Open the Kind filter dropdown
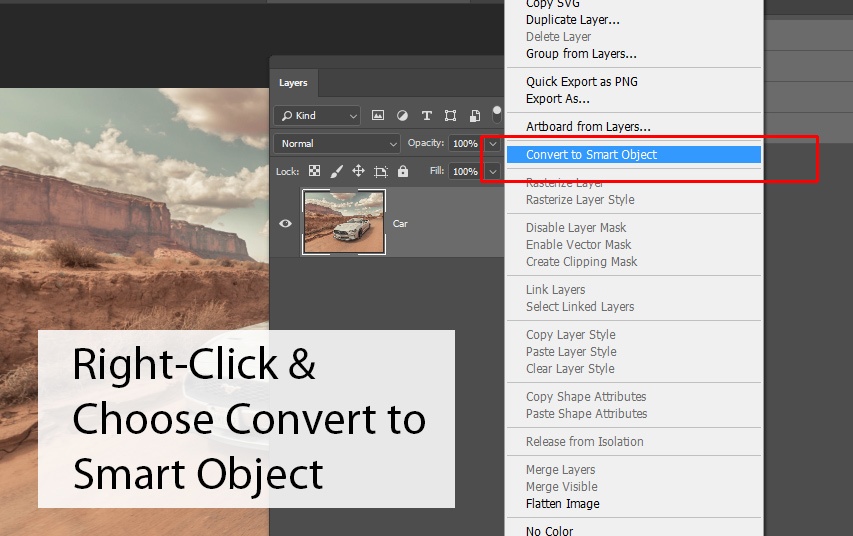Screen dimensions: 853x536 click(x=317, y=116)
